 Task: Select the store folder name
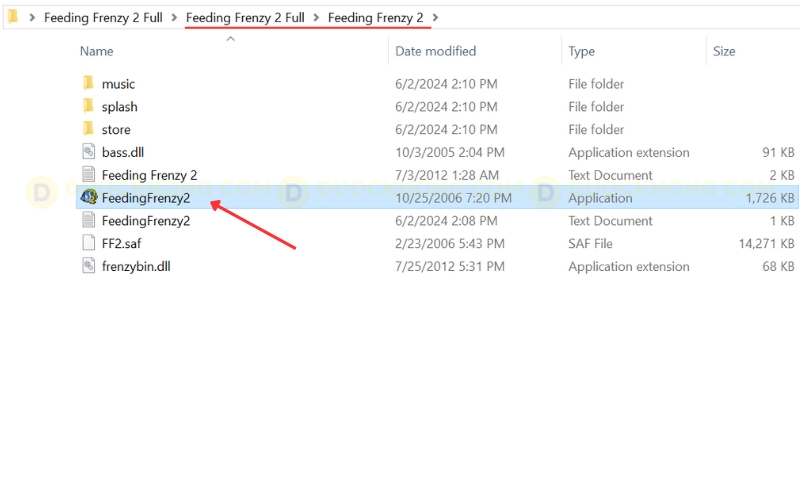tap(116, 130)
